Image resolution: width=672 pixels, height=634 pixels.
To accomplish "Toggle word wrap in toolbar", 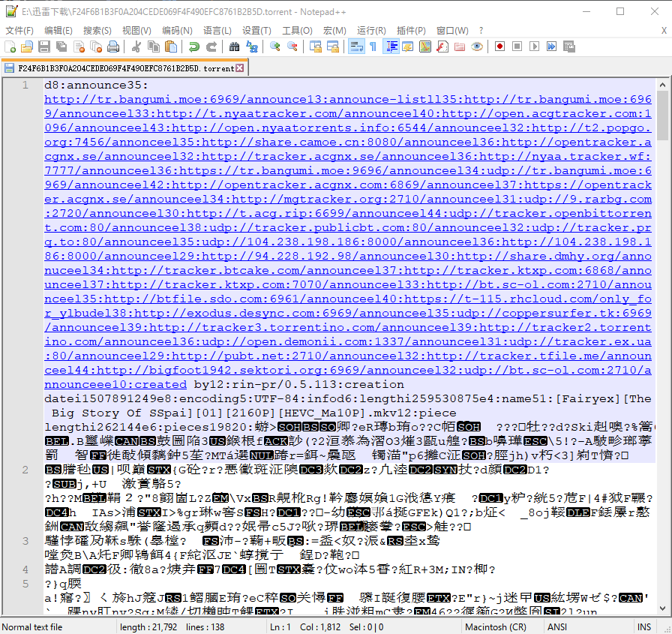I will (x=356, y=47).
